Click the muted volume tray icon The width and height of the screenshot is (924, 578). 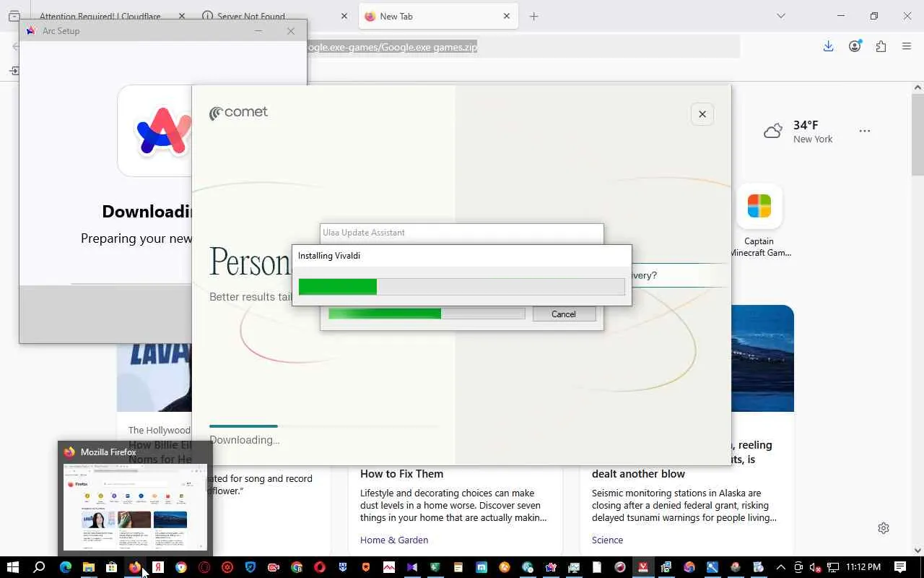point(816,567)
